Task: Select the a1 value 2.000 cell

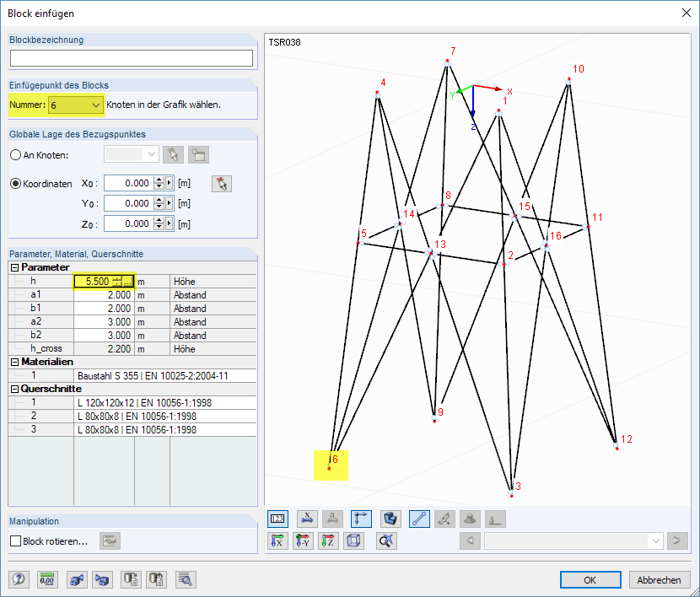Action: click(104, 295)
